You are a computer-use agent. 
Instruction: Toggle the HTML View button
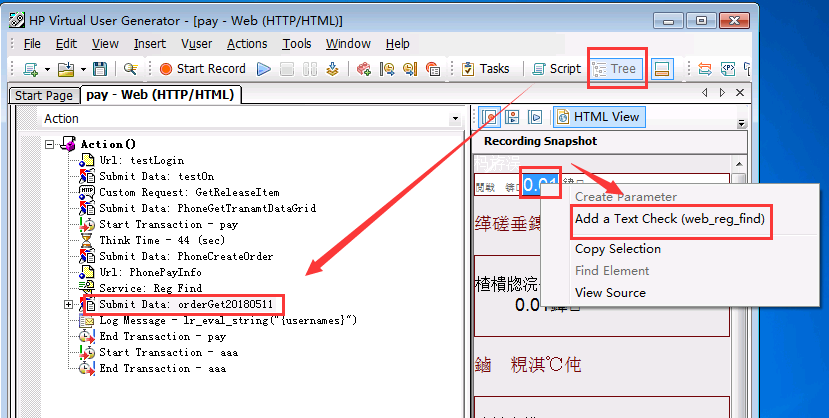(599, 117)
